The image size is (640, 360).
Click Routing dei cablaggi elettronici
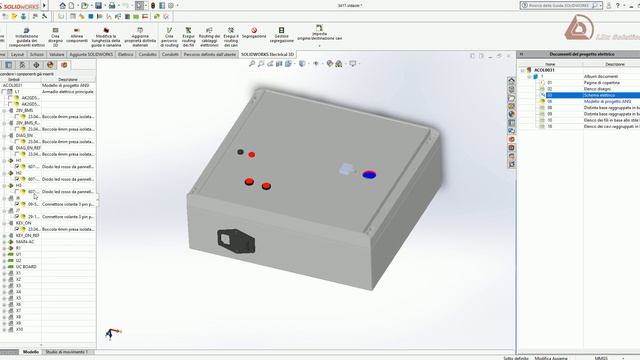(209, 38)
